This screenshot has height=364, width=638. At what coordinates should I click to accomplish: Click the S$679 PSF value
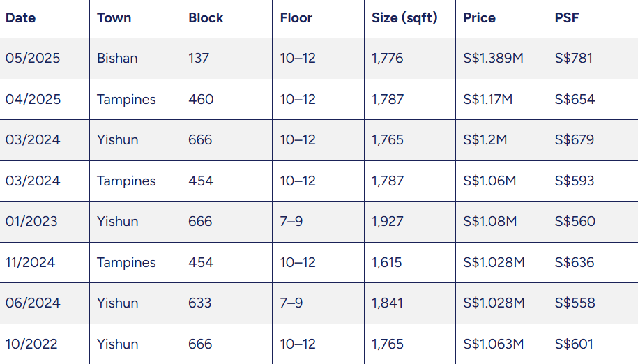pos(575,139)
